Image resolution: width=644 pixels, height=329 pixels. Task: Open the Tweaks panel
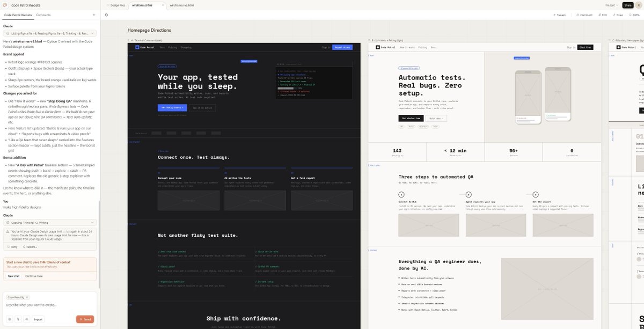click(559, 15)
